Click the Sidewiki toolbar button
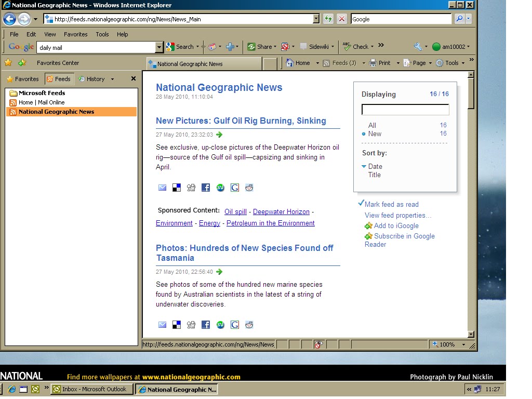 click(314, 47)
